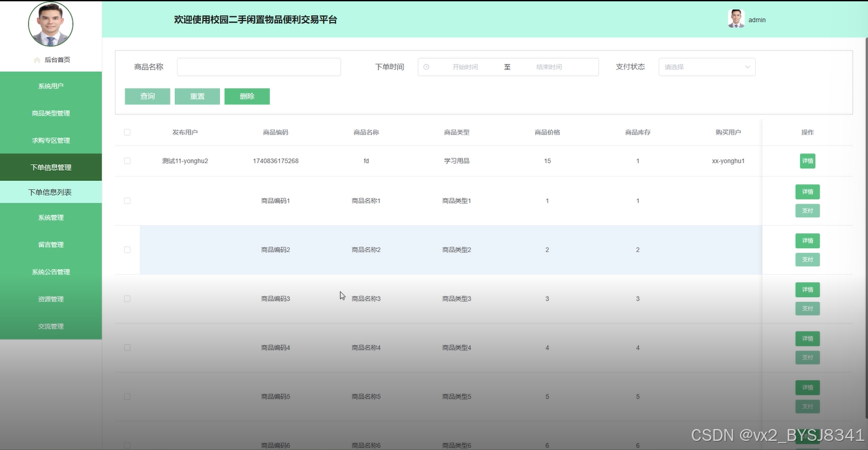The image size is (868, 450).
Task: Click the admin username text
Action: pyautogui.click(x=757, y=20)
